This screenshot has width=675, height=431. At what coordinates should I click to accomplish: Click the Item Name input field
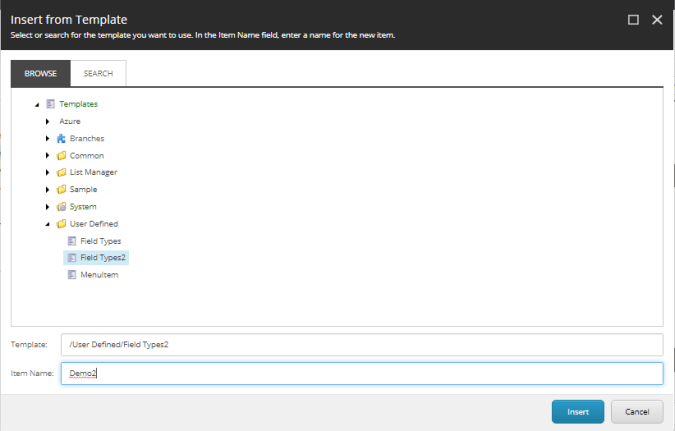pyautogui.click(x=360, y=373)
